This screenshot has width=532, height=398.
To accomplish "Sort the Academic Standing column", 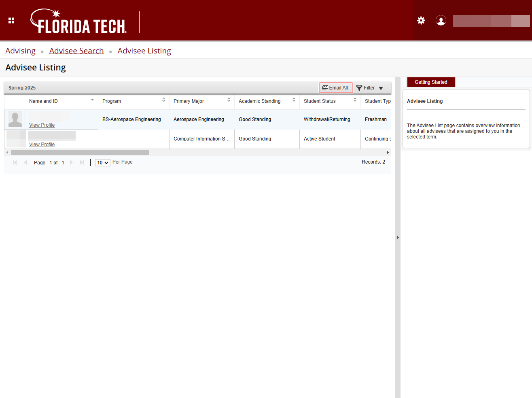I will pyautogui.click(x=294, y=100).
